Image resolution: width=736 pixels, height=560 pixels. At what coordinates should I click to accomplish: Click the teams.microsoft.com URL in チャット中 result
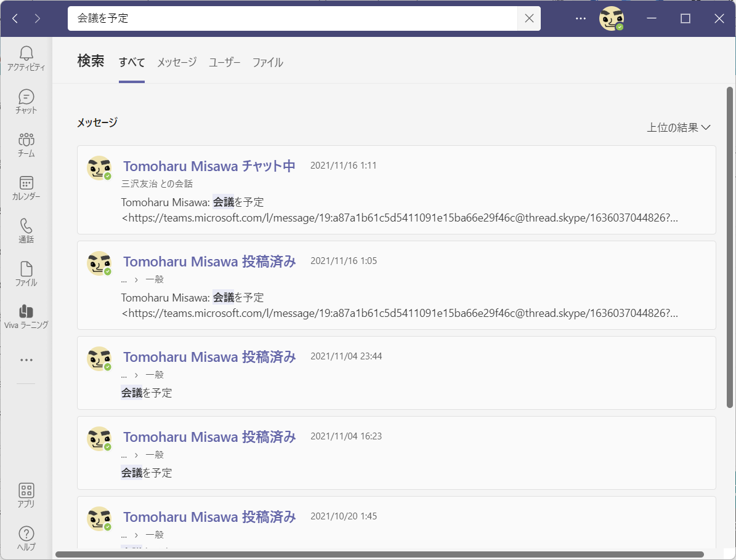pos(400,218)
